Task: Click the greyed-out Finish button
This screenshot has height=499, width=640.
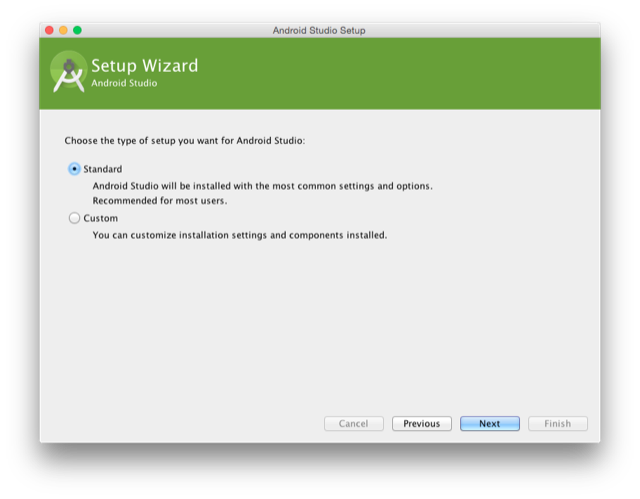Action: click(x=557, y=423)
